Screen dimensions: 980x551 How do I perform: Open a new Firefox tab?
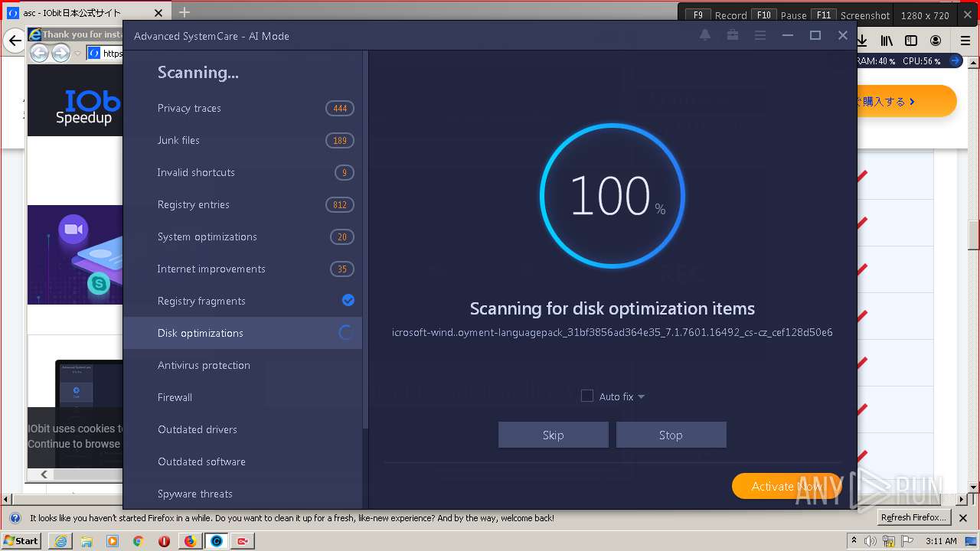tap(185, 12)
